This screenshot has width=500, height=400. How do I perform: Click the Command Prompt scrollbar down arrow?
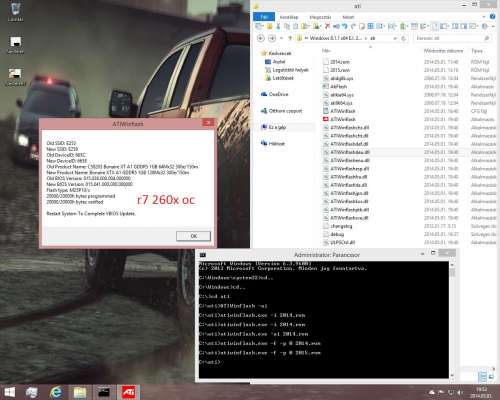coord(452,376)
